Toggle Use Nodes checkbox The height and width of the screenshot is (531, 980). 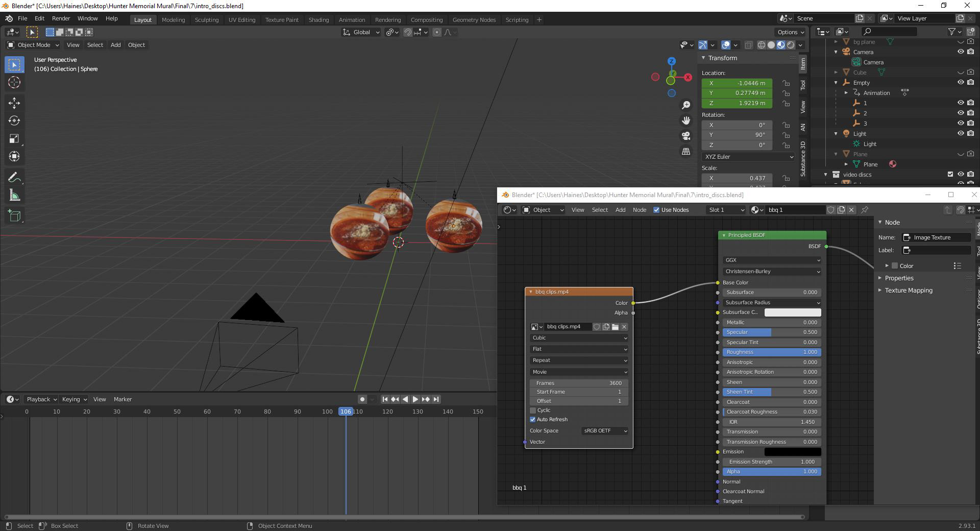656,210
